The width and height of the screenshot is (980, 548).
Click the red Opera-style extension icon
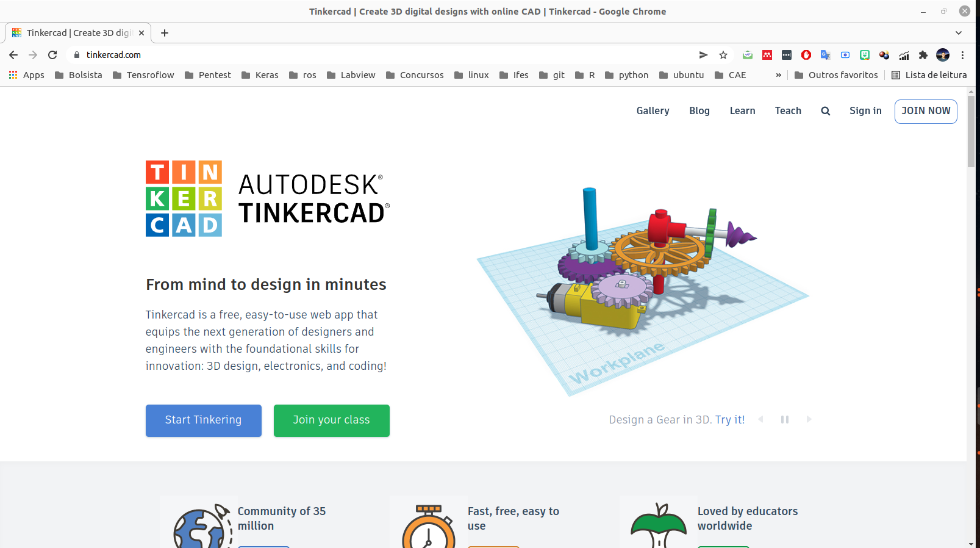(x=806, y=55)
